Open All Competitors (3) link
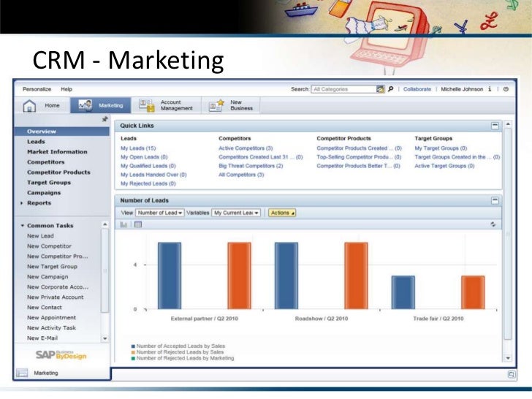The height and width of the screenshot is (399, 532). point(241,175)
